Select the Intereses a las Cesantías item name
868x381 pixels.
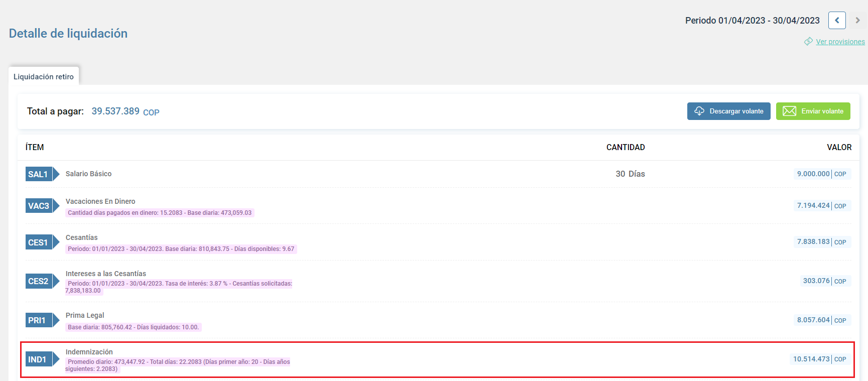pos(105,274)
